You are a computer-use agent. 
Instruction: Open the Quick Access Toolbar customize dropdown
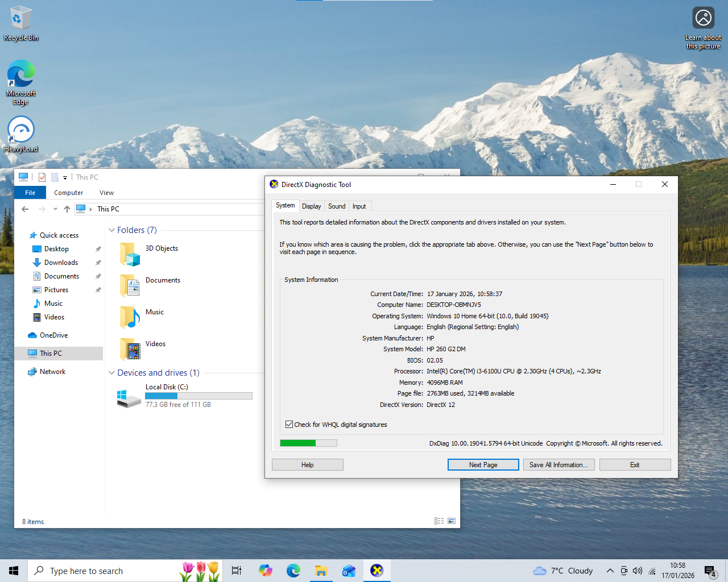tap(65, 177)
